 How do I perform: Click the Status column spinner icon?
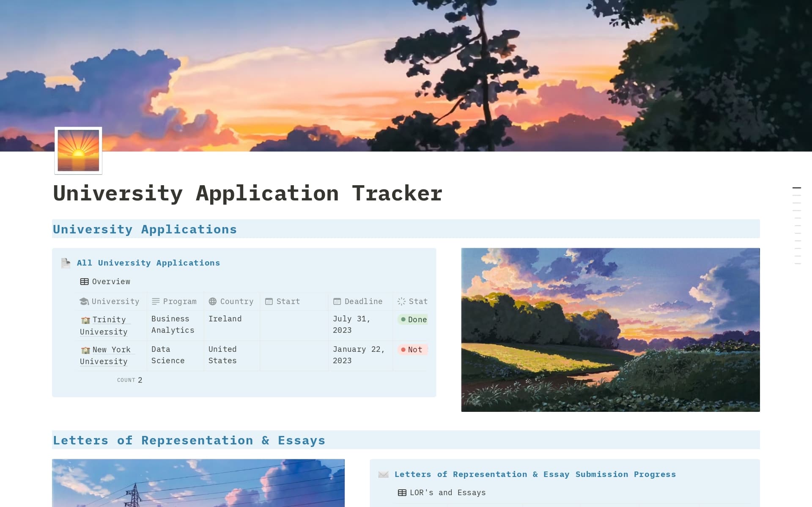pyautogui.click(x=401, y=301)
